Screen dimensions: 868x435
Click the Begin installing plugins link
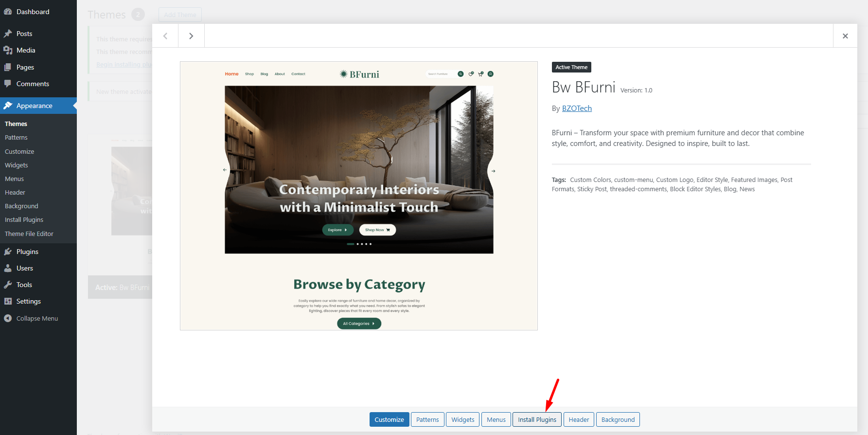[x=124, y=64]
